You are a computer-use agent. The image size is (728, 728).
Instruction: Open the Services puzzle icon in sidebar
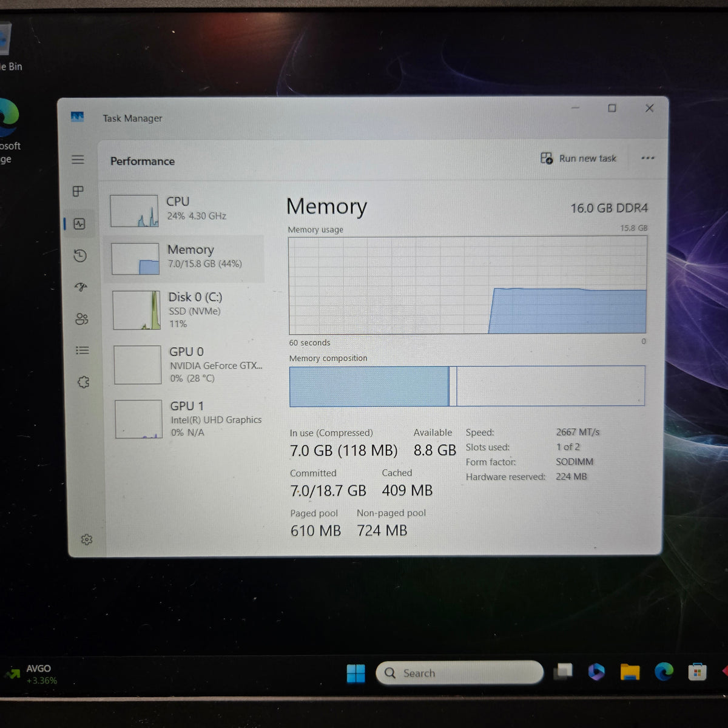pos(84,382)
